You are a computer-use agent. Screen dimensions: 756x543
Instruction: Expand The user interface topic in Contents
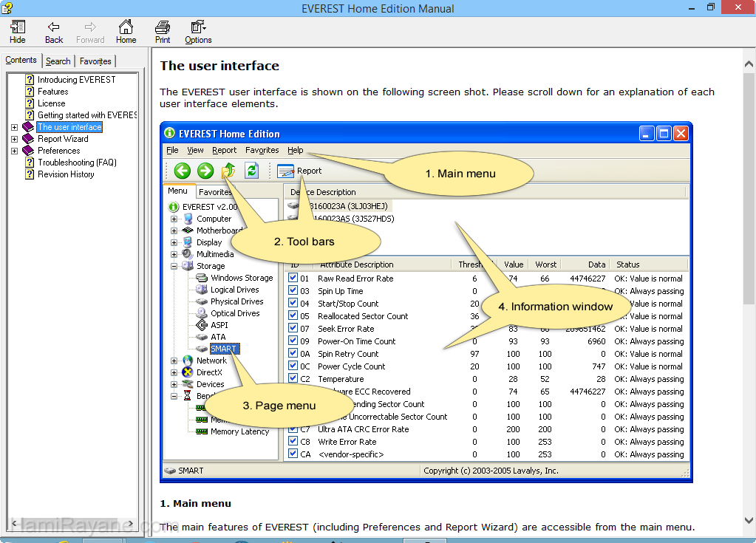pos(15,127)
